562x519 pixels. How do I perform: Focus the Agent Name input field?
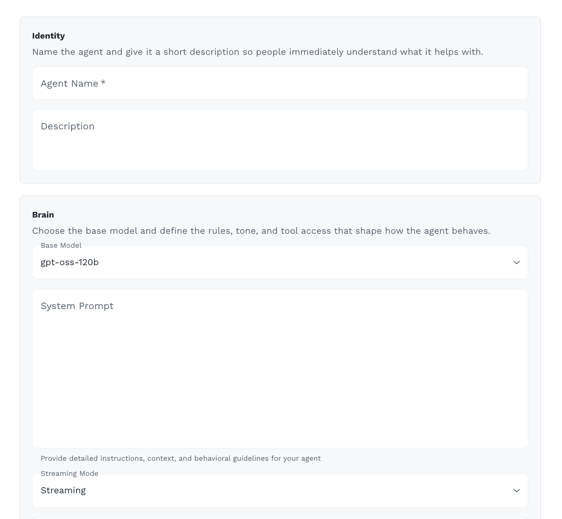point(280,83)
